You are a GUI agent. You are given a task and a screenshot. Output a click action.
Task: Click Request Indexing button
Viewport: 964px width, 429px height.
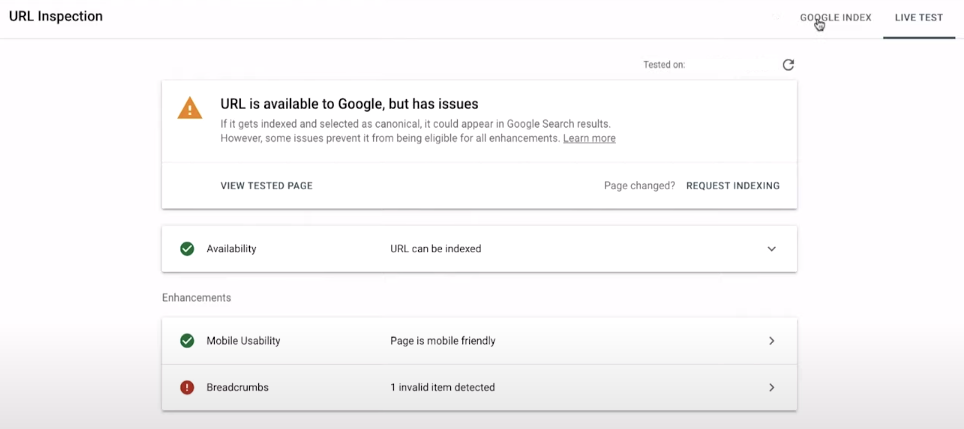tap(733, 186)
